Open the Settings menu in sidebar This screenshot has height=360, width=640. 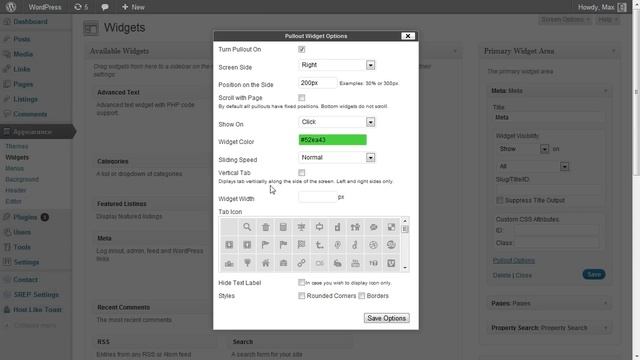(x=26, y=262)
